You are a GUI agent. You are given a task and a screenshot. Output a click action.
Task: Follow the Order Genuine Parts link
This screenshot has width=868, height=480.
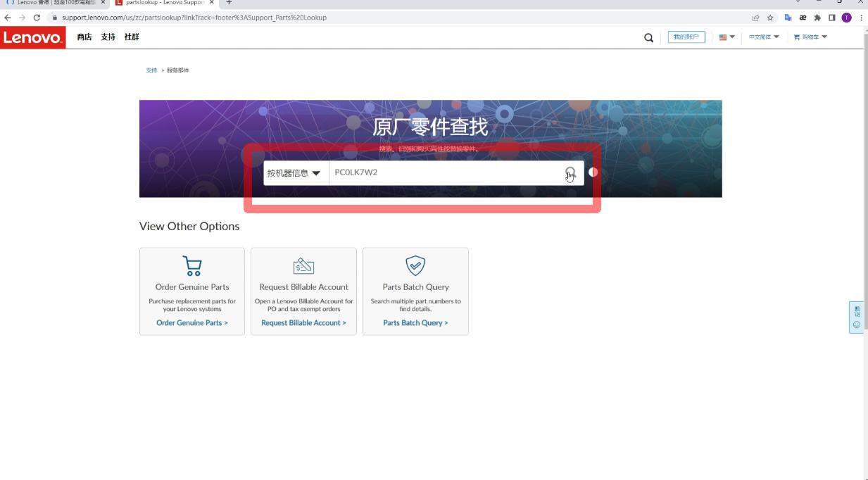(x=191, y=322)
